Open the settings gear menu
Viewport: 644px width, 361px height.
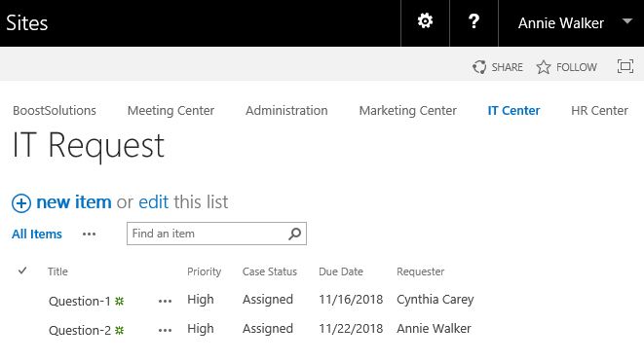[x=425, y=21]
